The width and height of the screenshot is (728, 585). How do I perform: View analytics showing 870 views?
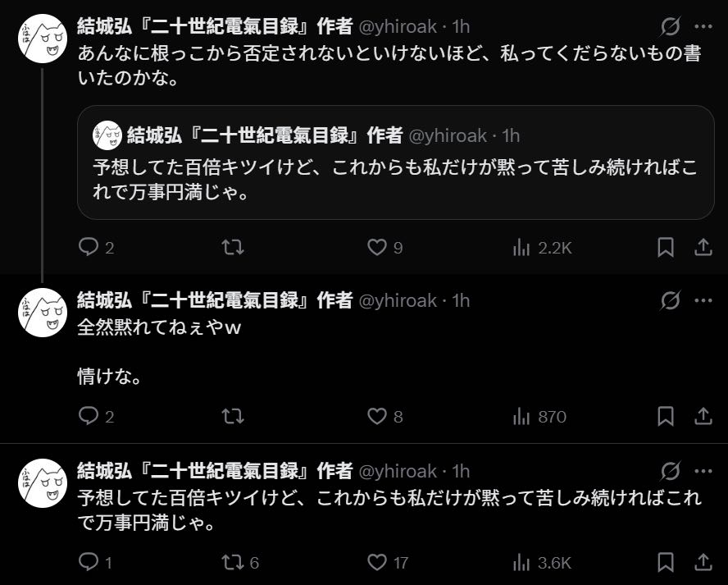pyautogui.click(x=539, y=417)
